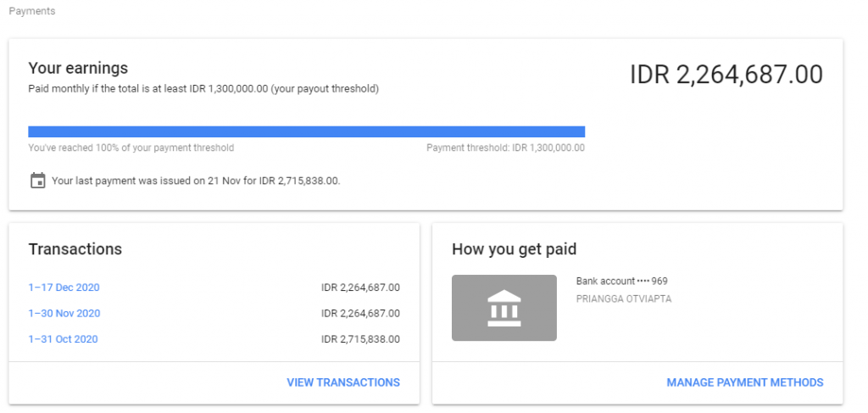Open the 1–17 Dec 2020 transactions
Image resolution: width=868 pixels, height=413 pixels.
point(64,287)
